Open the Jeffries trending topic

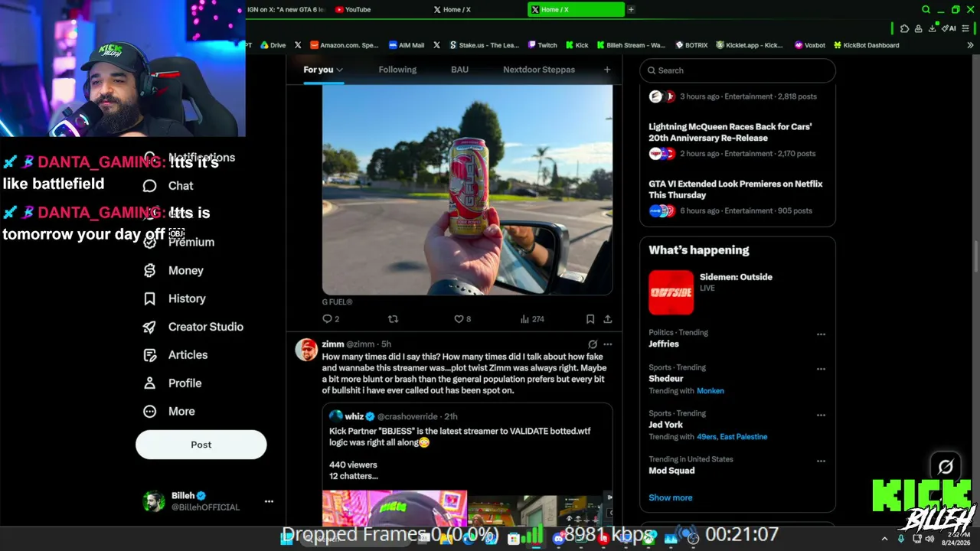(664, 344)
